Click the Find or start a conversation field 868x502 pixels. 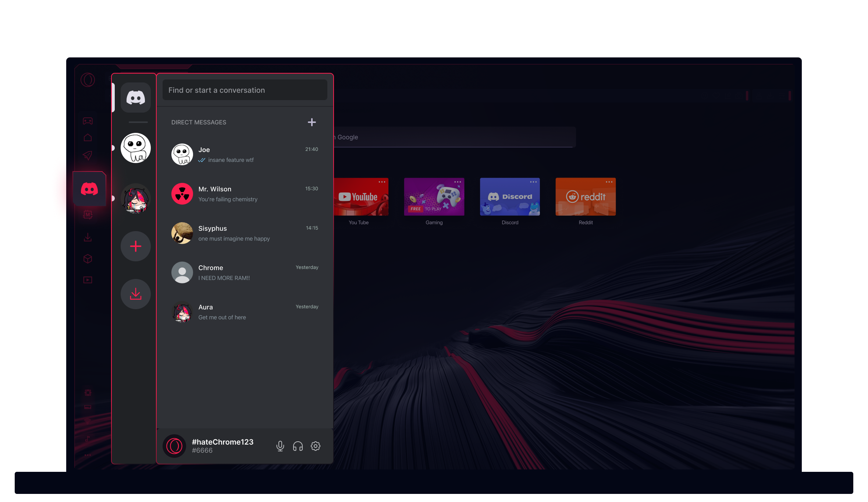tap(245, 90)
